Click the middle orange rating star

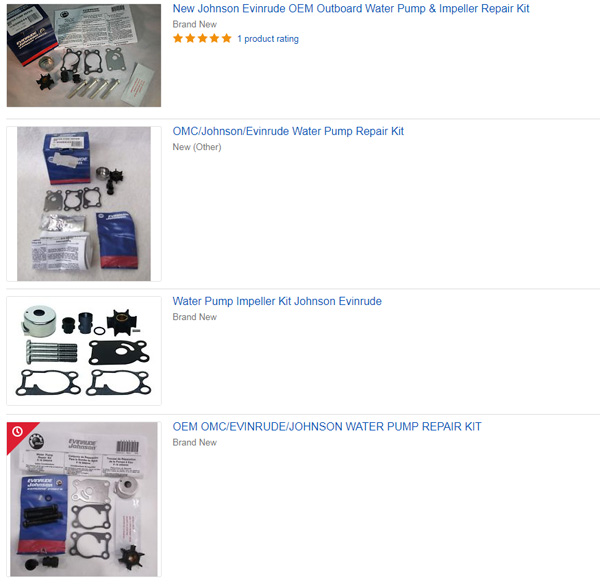202,38
